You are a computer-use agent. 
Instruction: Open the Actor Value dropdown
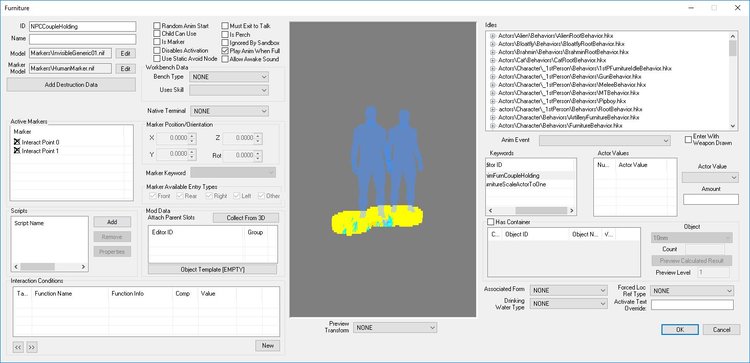[710, 177]
